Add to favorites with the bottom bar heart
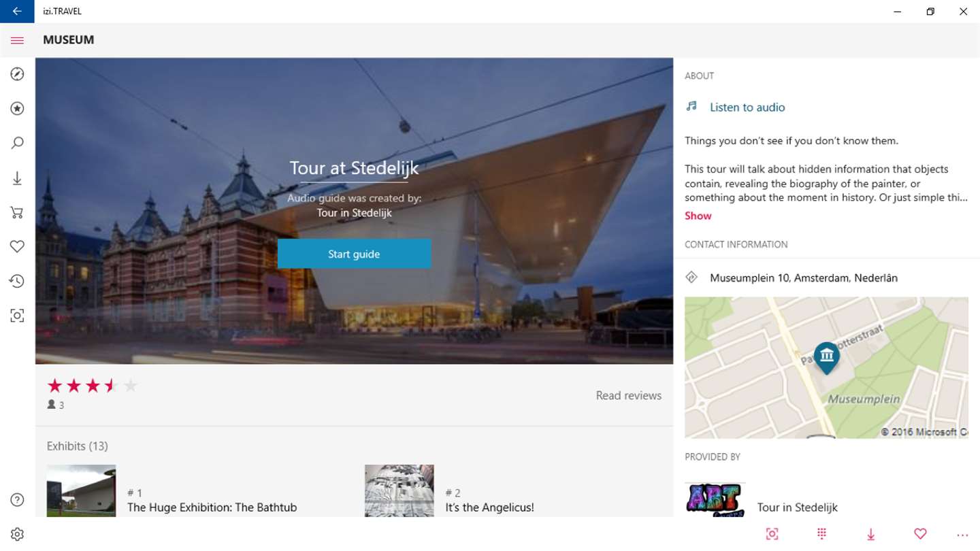 pos(920,534)
